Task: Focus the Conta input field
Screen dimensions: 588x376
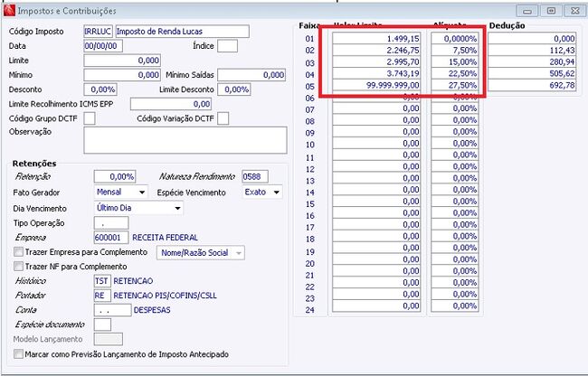Action: pyautogui.click(x=112, y=310)
